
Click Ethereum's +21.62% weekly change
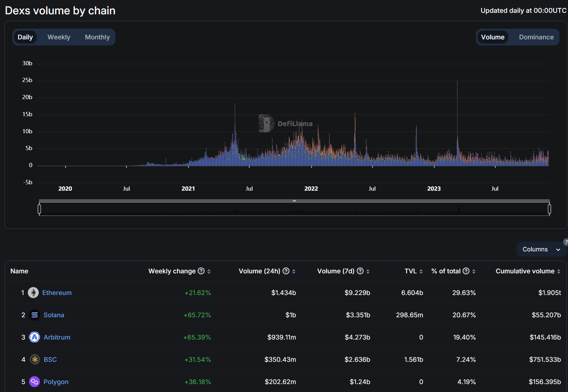click(x=198, y=293)
